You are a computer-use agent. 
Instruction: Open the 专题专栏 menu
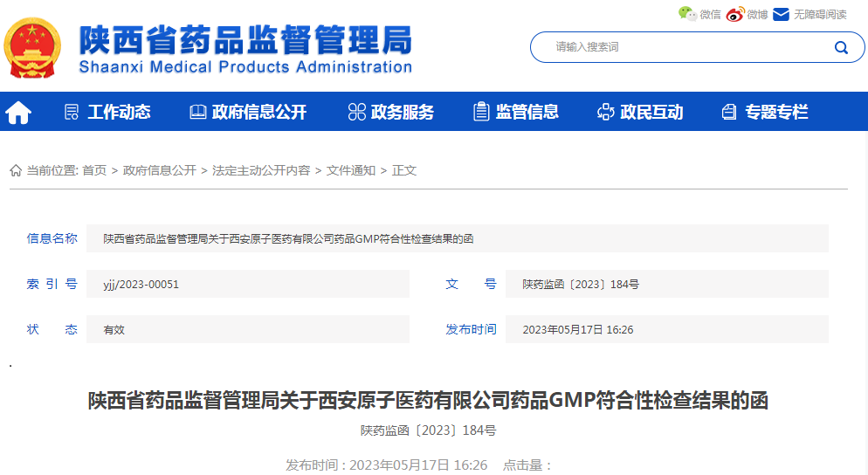pyautogui.click(x=776, y=113)
